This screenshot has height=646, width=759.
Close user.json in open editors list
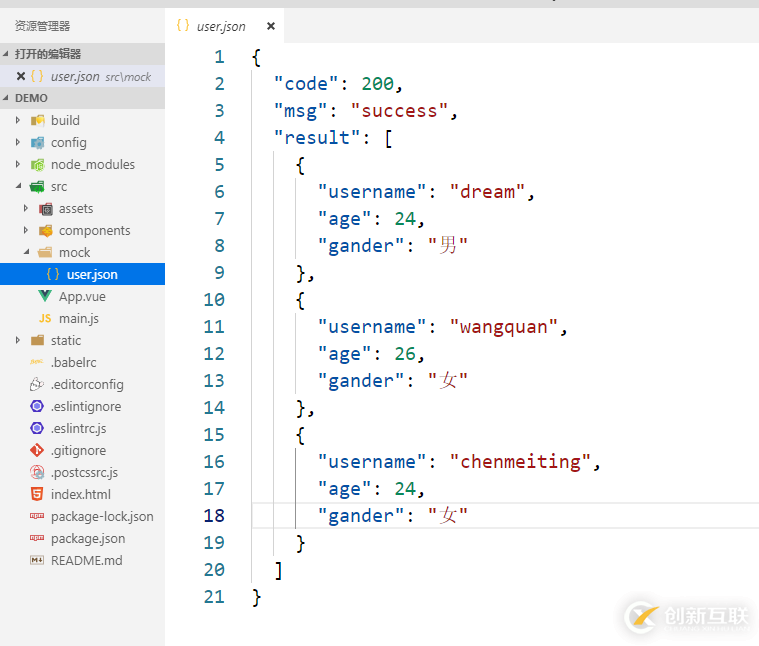pos(20,76)
